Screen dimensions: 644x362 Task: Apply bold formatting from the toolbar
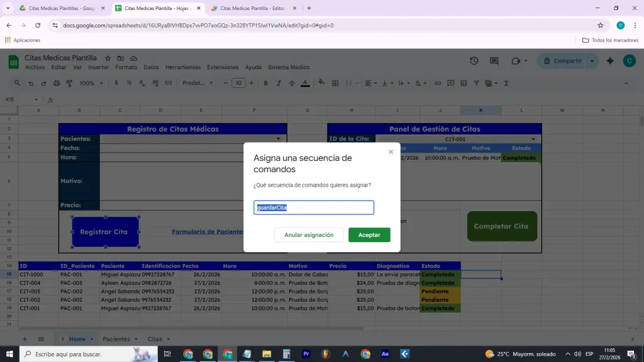pos(265,82)
